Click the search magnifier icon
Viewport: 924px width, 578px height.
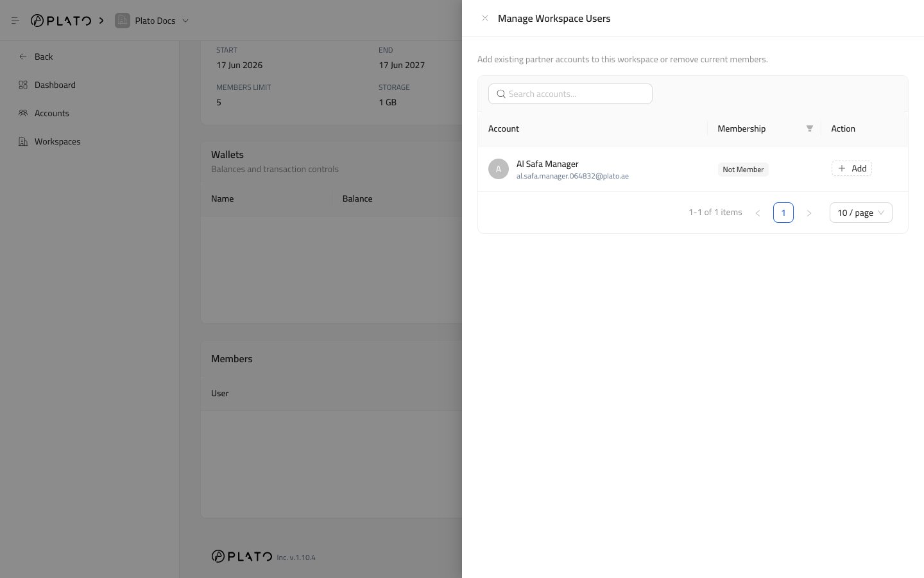pos(501,94)
